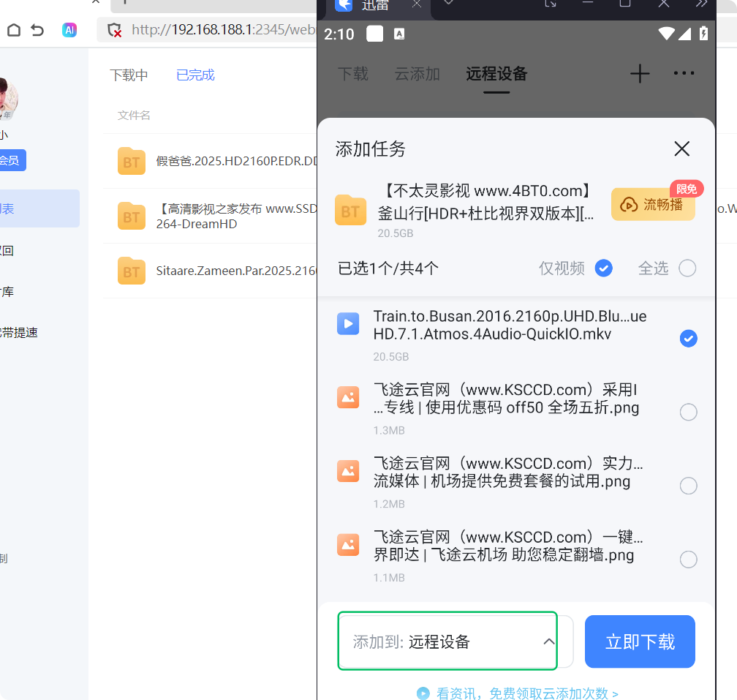The width and height of the screenshot is (737, 700).
Task: Uncheck the Train.to.Busan mkv file
Action: point(689,339)
